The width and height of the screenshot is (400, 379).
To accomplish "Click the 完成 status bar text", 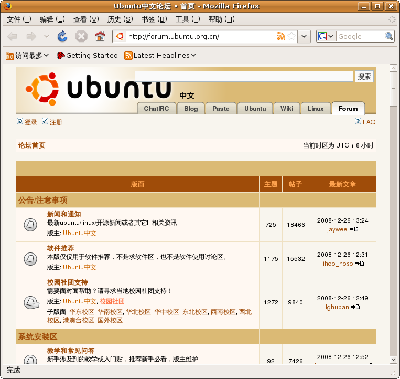I will tap(13, 370).
